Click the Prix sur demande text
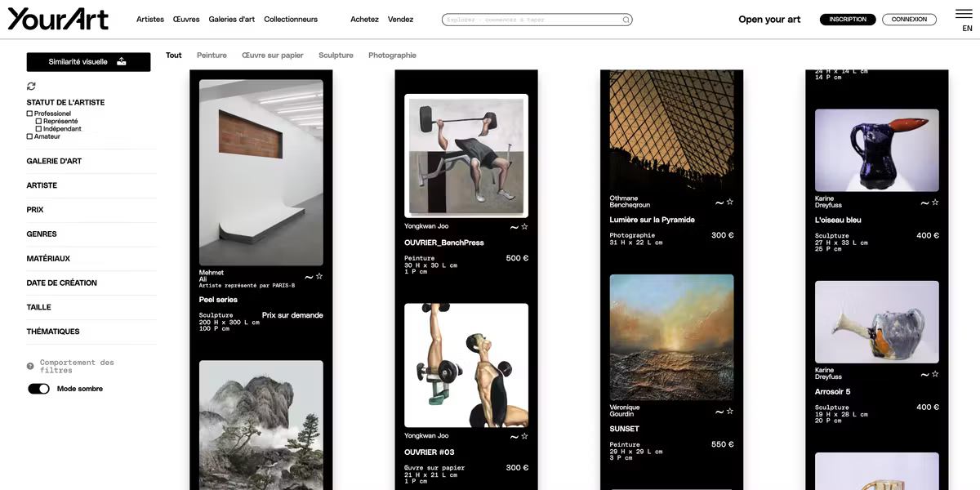This screenshot has width=980, height=490. pos(292,315)
